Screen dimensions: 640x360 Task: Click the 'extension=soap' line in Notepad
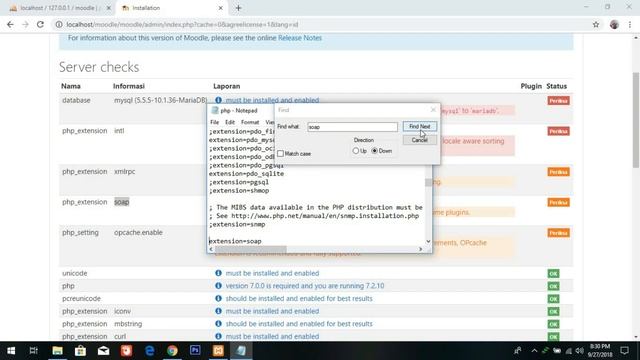click(x=235, y=241)
